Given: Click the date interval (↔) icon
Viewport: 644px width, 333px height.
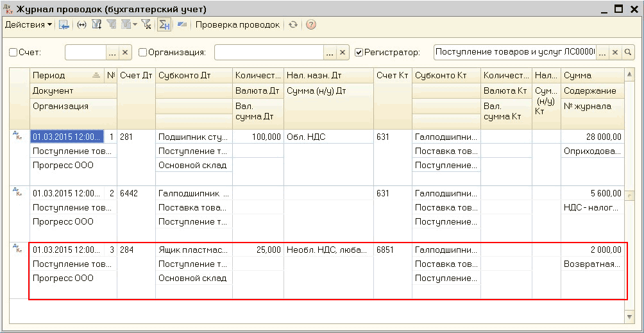Looking at the screenshot, I should click(x=81, y=25).
